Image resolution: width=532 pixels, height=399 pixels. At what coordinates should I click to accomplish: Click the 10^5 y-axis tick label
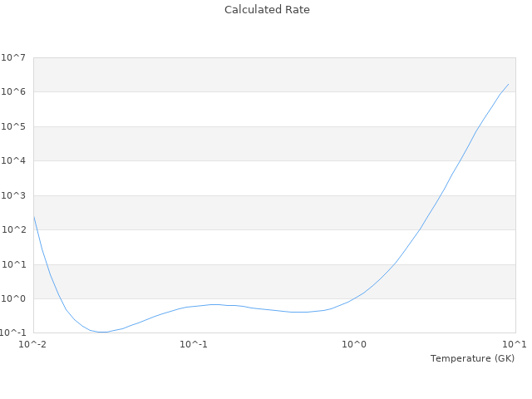[x=13, y=127]
